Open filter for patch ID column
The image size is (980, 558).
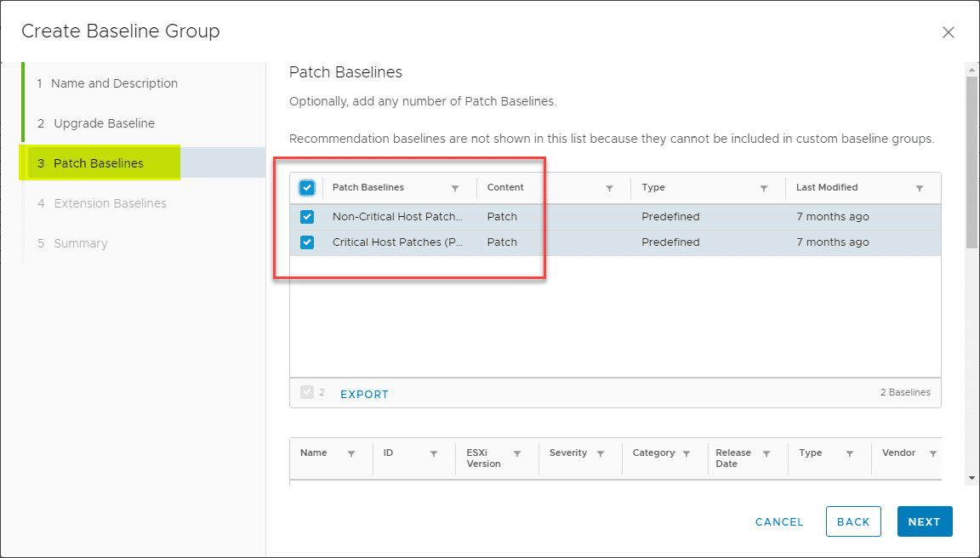[434, 454]
